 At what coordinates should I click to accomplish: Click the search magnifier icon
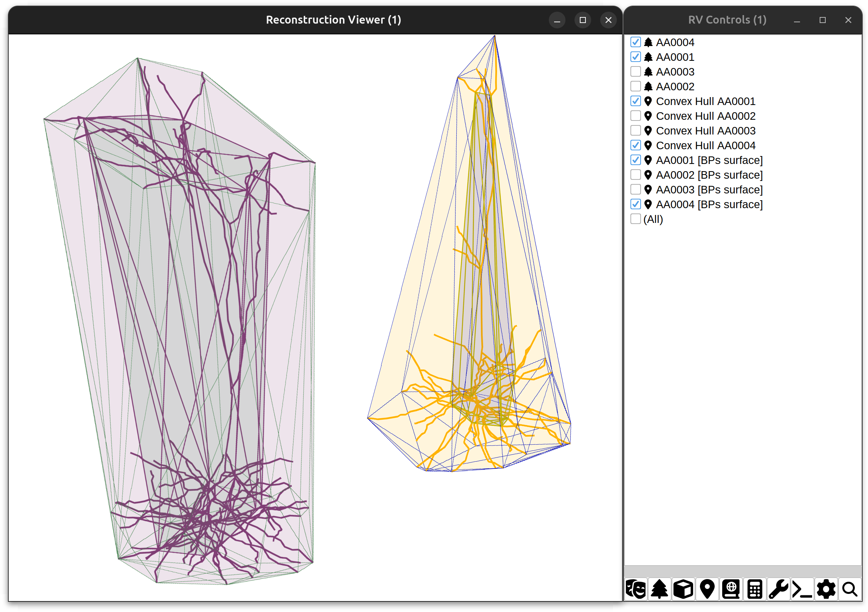(x=850, y=589)
